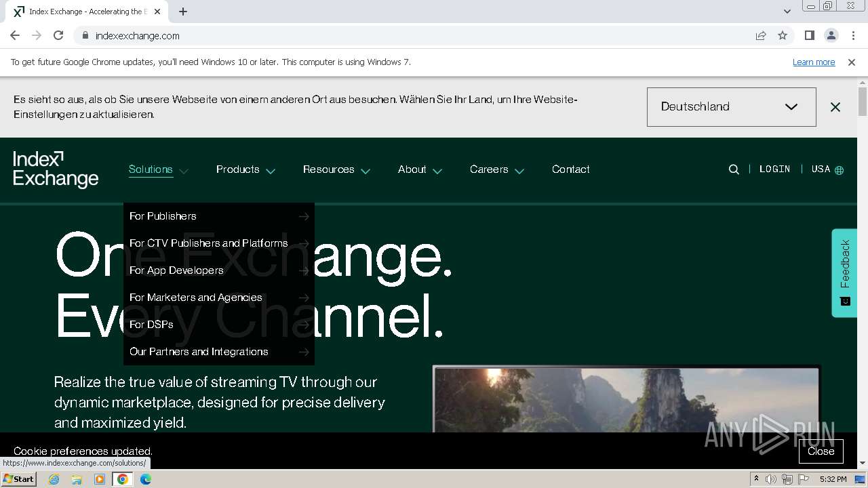868x488 pixels.
Task: Show hidden system tray icons
Action: (756, 479)
